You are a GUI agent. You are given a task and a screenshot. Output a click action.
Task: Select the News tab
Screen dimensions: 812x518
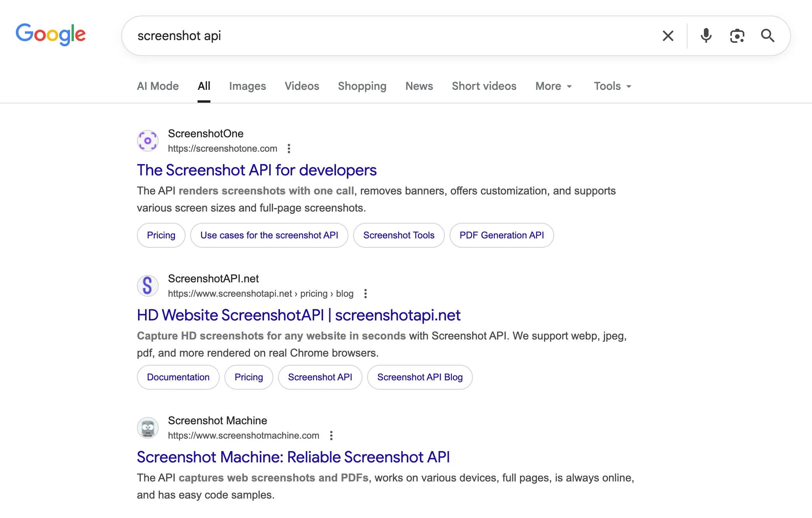pos(419,86)
